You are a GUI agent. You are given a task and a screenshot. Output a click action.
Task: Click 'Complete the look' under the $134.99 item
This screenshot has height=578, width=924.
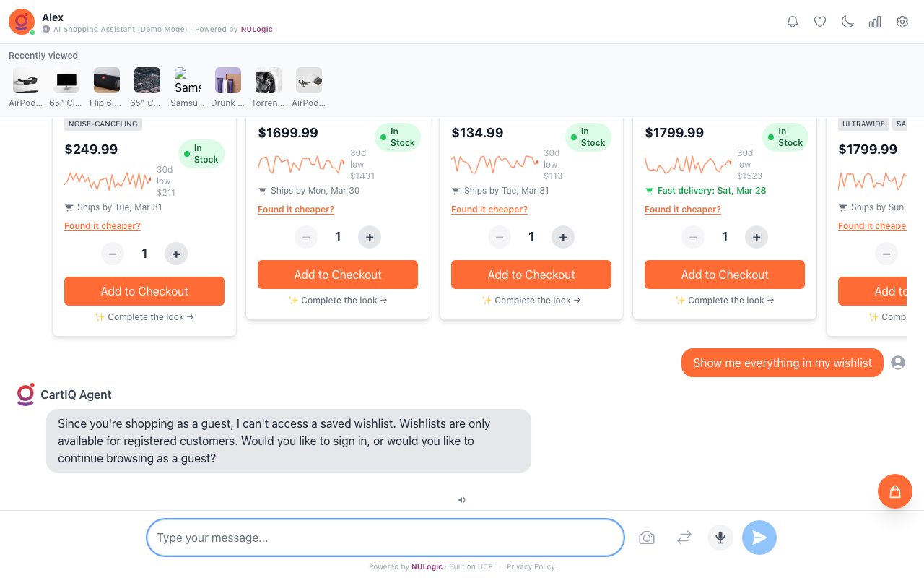point(531,301)
